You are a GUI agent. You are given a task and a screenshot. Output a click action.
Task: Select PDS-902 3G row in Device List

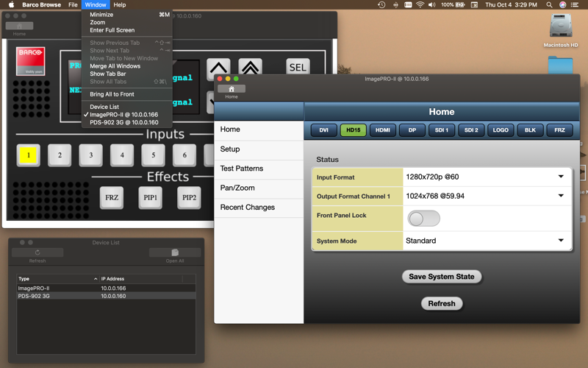(x=106, y=296)
